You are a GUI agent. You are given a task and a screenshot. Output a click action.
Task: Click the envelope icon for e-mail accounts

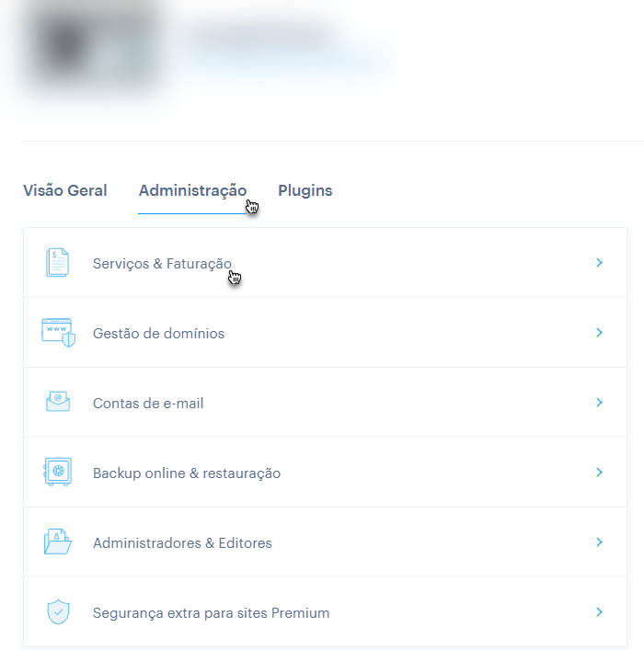click(58, 401)
